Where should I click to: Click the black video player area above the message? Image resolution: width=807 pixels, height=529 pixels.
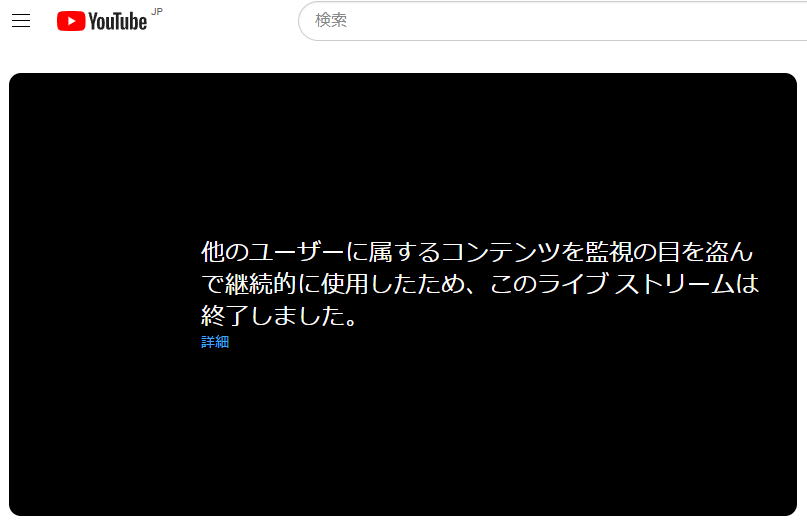(x=403, y=154)
